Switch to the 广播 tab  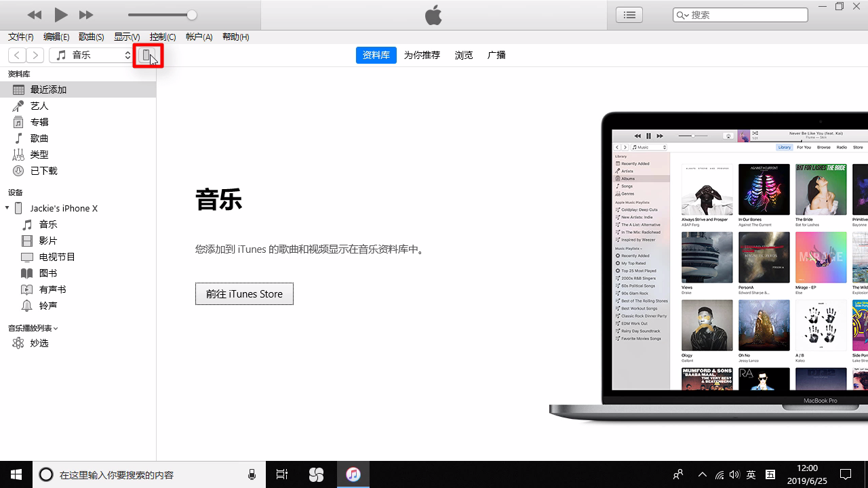click(496, 56)
